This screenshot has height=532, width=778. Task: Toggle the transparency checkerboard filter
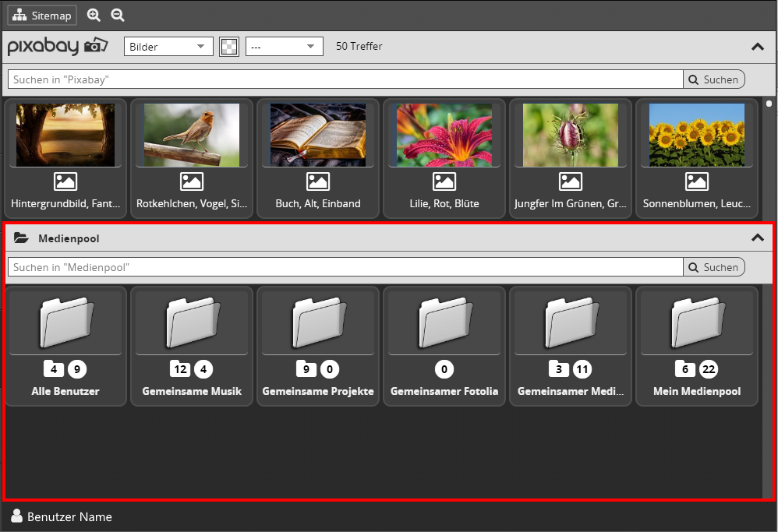coord(228,47)
